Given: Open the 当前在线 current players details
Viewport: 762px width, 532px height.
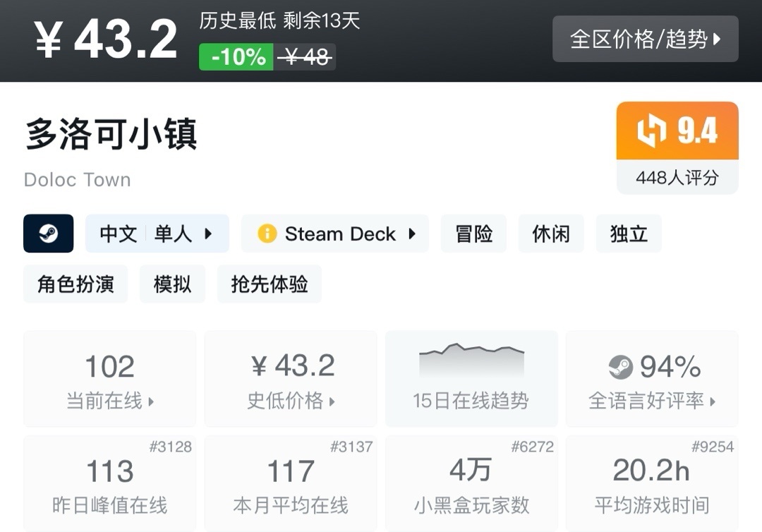Looking at the screenshot, I should [110, 401].
